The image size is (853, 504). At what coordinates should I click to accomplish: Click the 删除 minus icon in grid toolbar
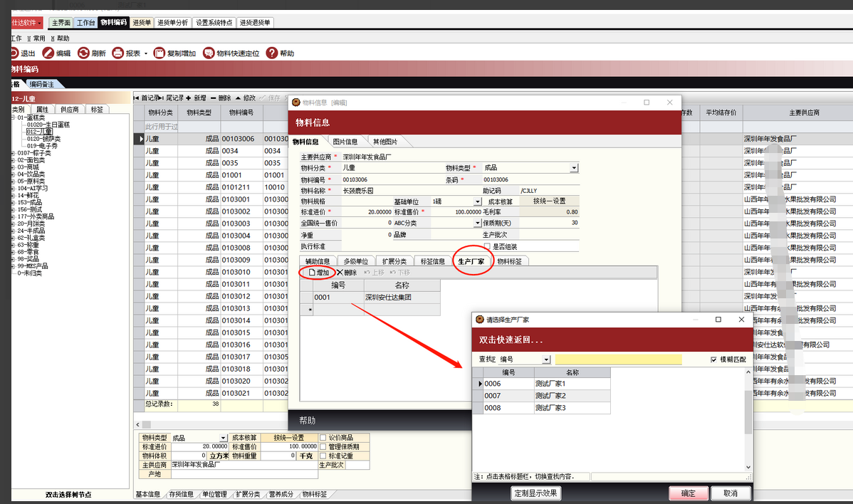214,98
